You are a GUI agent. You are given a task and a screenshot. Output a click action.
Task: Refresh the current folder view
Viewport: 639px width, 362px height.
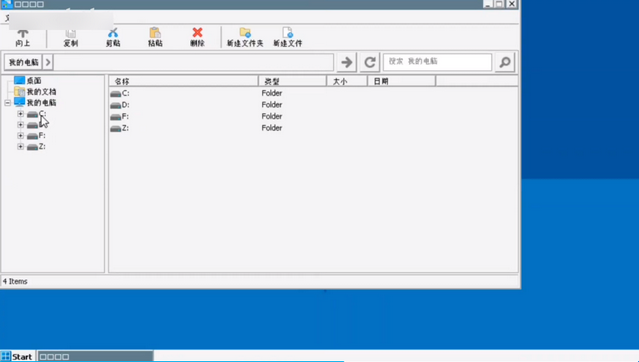tap(370, 62)
